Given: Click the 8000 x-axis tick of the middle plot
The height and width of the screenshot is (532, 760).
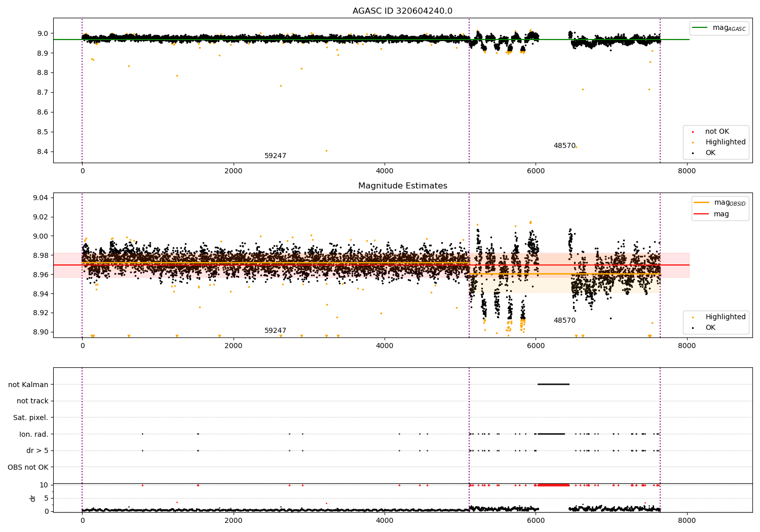Looking at the screenshot, I should coord(687,346).
